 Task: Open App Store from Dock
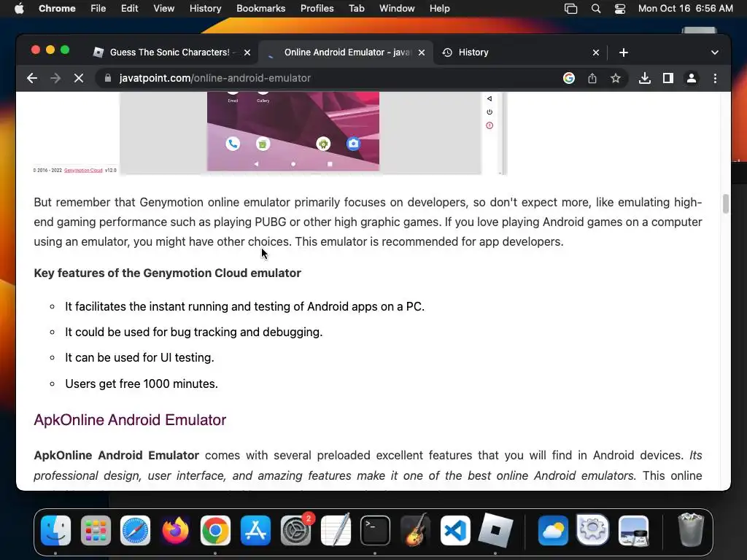coord(255,531)
